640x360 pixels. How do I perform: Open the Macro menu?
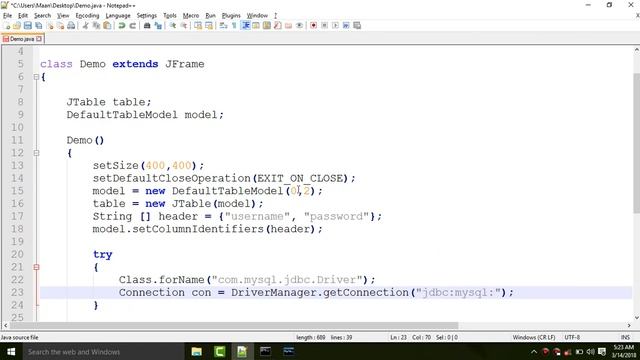[191, 16]
